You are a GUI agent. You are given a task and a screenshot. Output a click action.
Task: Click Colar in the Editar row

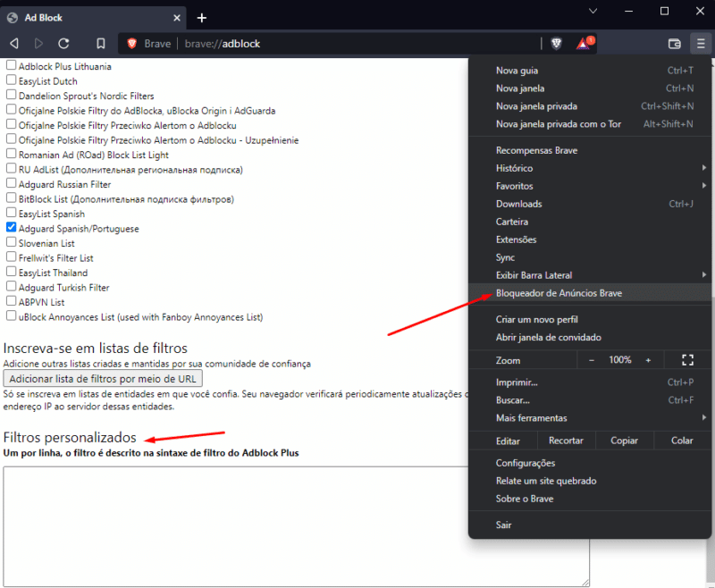pyautogui.click(x=682, y=441)
